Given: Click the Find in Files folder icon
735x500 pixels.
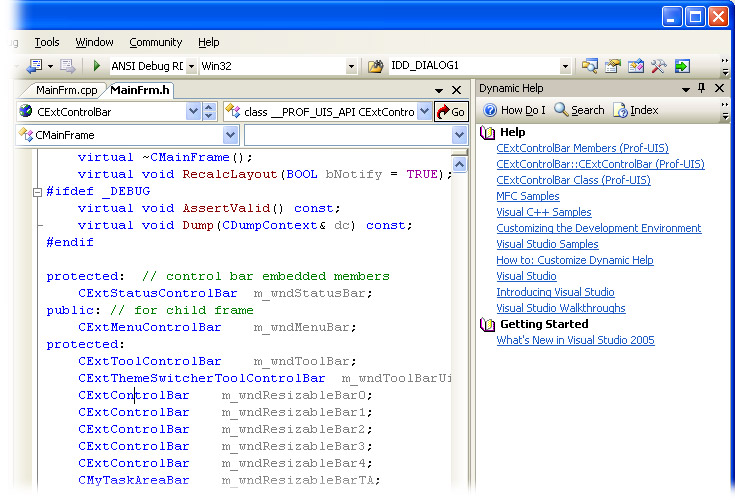Looking at the screenshot, I should tap(375, 66).
